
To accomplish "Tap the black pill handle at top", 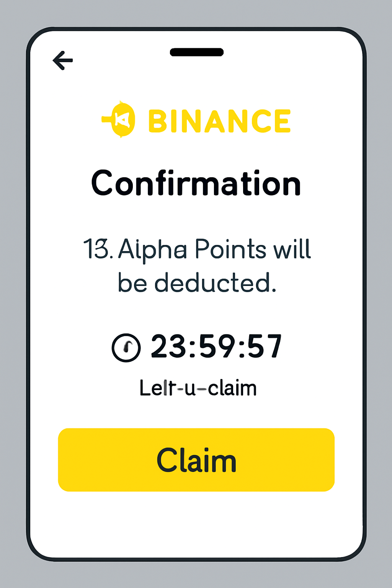I will pos(197,52).
